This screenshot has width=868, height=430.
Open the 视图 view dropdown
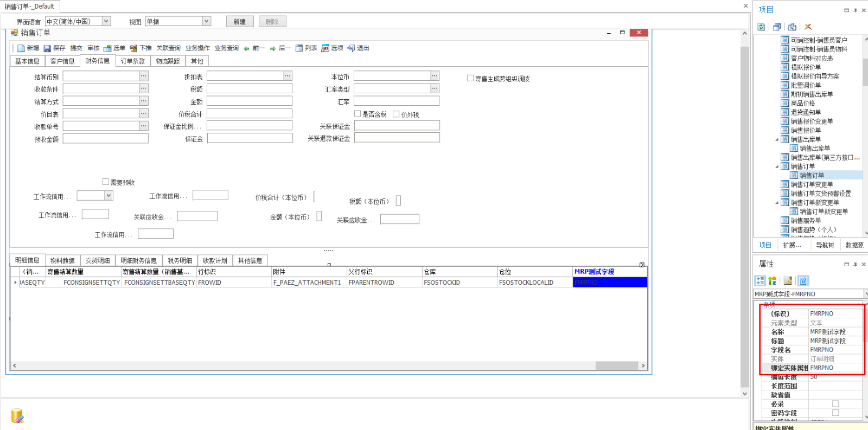(x=206, y=21)
